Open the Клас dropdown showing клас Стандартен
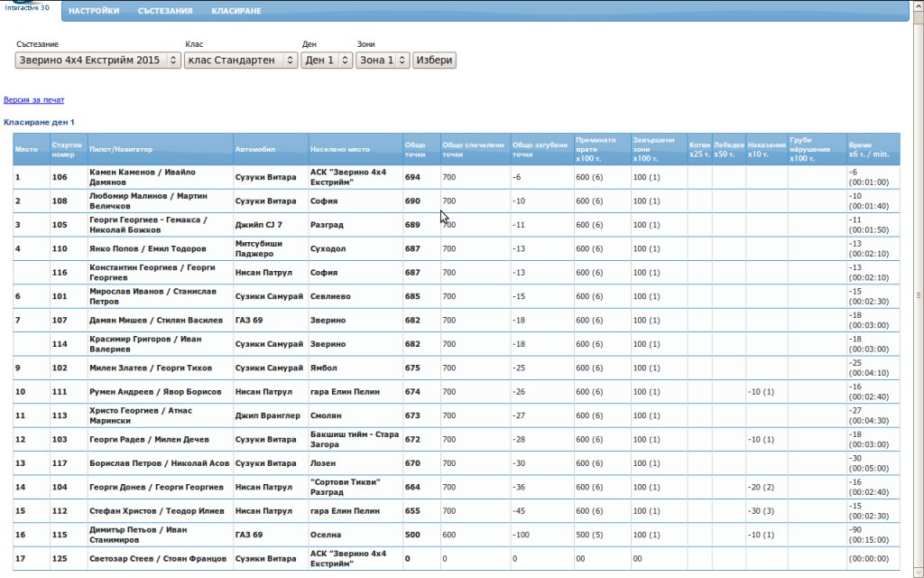The image size is (924, 578). tap(240, 61)
